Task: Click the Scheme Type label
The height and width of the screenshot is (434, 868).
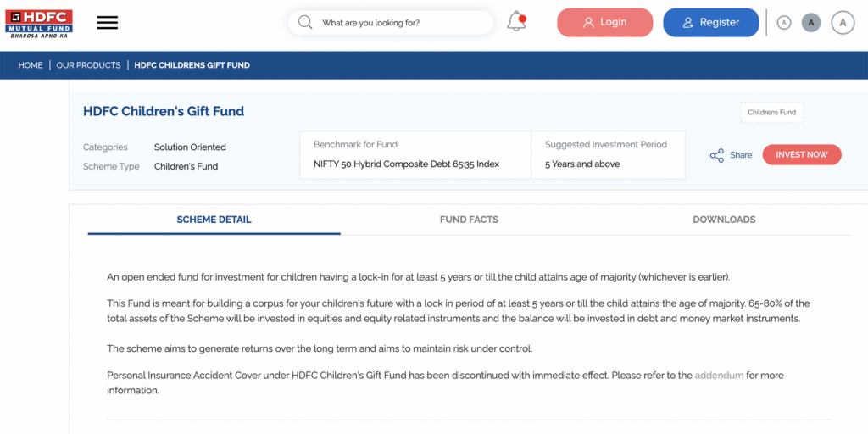Action: [111, 166]
